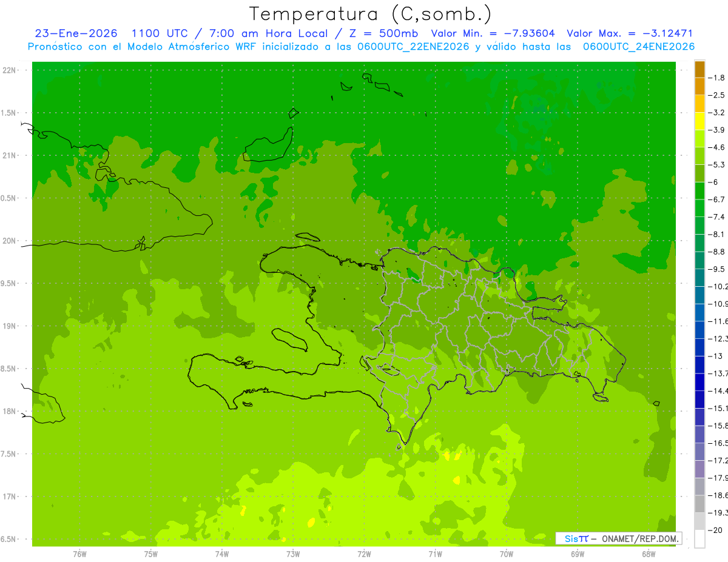Click the '-6.7' colorbar value
The height and width of the screenshot is (562, 728).
pyautogui.click(x=716, y=199)
